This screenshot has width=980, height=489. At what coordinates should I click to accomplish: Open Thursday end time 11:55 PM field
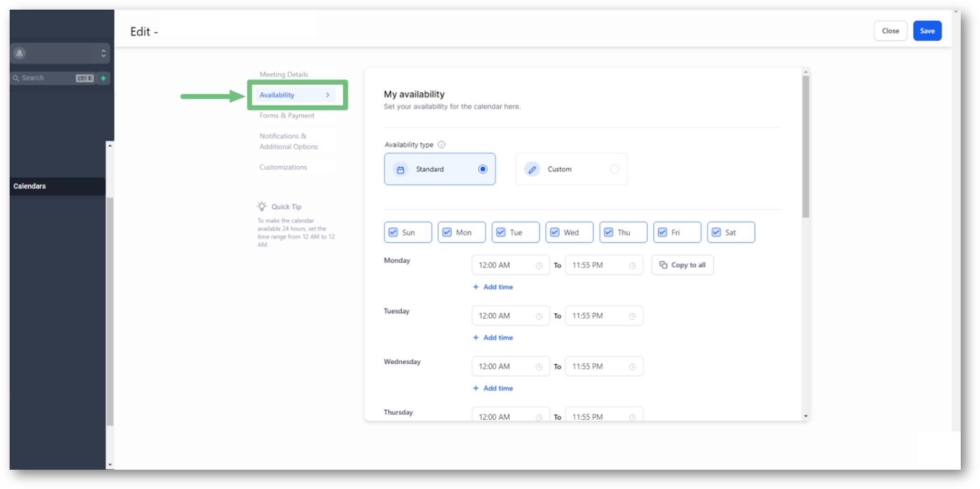tap(604, 414)
